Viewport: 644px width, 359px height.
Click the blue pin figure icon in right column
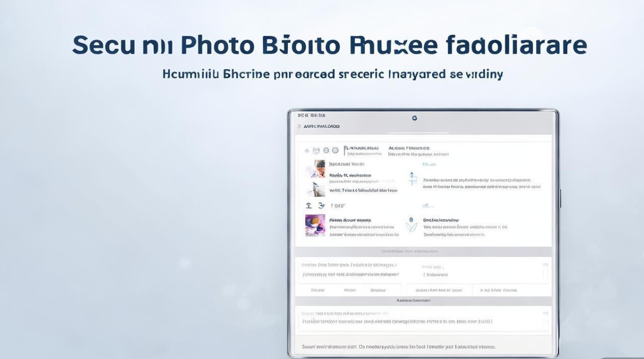pyautogui.click(x=413, y=179)
